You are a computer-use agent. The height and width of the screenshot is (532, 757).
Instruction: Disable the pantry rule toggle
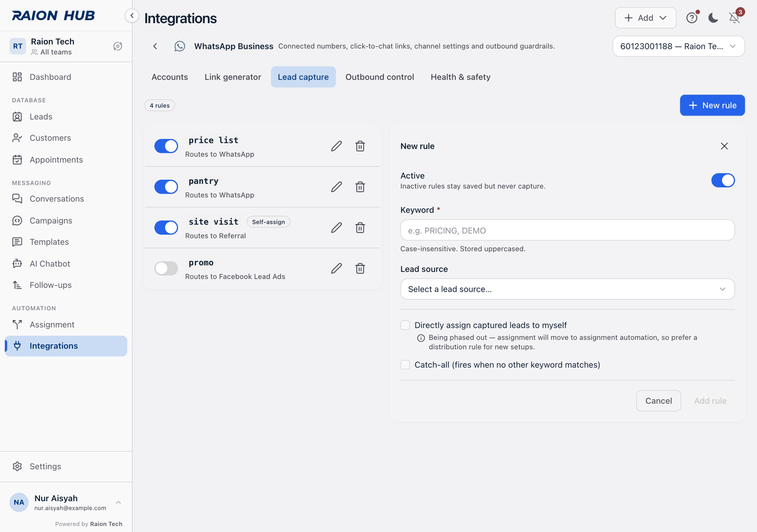tap(166, 187)
